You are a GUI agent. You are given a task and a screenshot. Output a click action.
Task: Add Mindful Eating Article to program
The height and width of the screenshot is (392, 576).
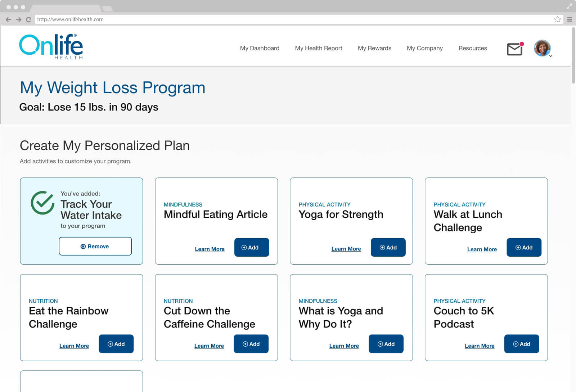pyautogui.click(x=251, y=247)
